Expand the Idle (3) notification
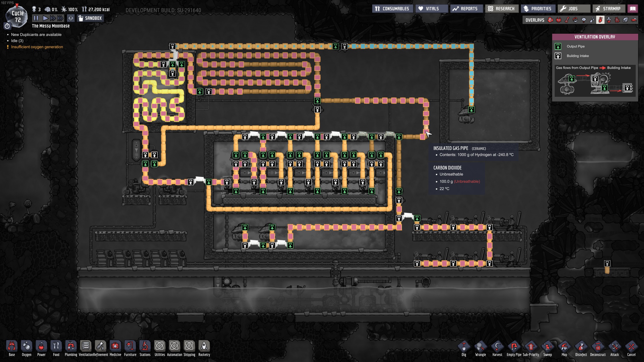This screenshot has height=362, width=644. click(17, 41)
